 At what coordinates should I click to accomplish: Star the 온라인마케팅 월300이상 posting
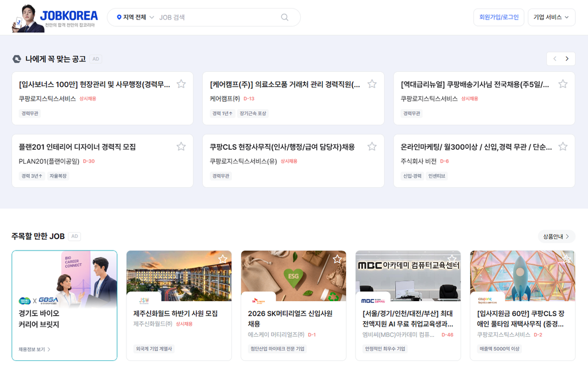563,147
